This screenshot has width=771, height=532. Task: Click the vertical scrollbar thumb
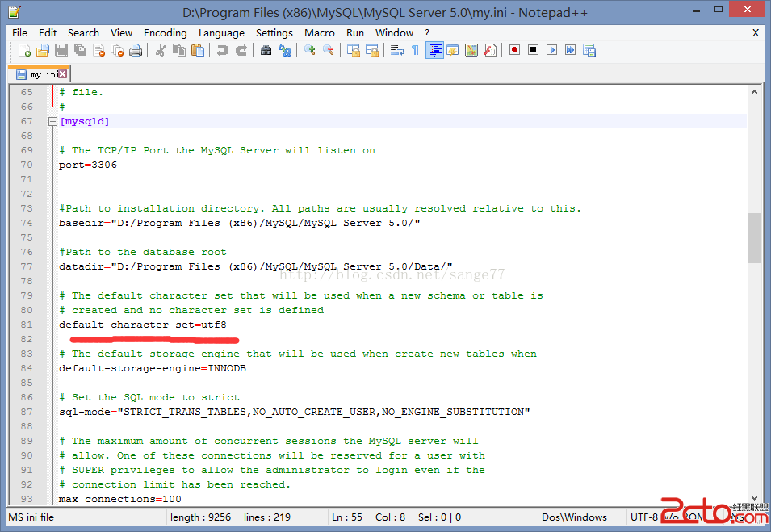point(754,238)
